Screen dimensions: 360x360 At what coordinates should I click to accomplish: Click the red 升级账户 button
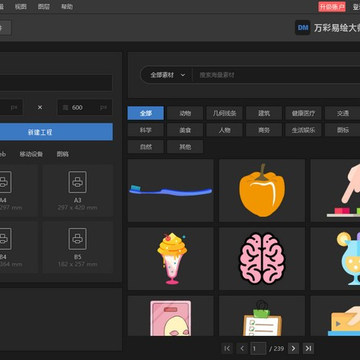(x=332, y=7)
